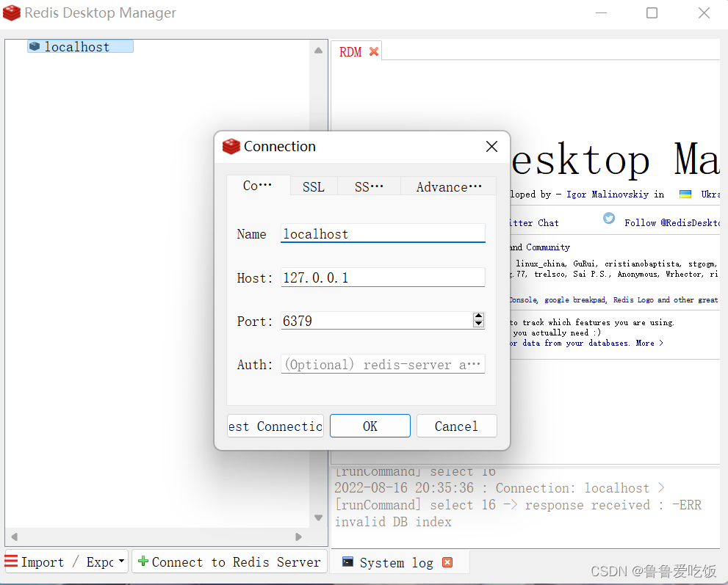
Task: Open the Community link
Action: [x=548, y=247]
